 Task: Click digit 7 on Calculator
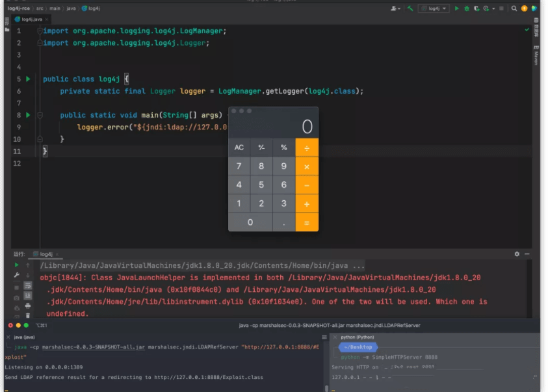tap(239, 166)
